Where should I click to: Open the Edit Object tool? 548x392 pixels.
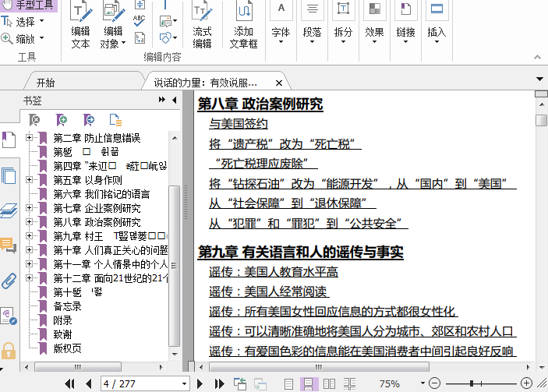pyautogui.click(x=113, y=24)
